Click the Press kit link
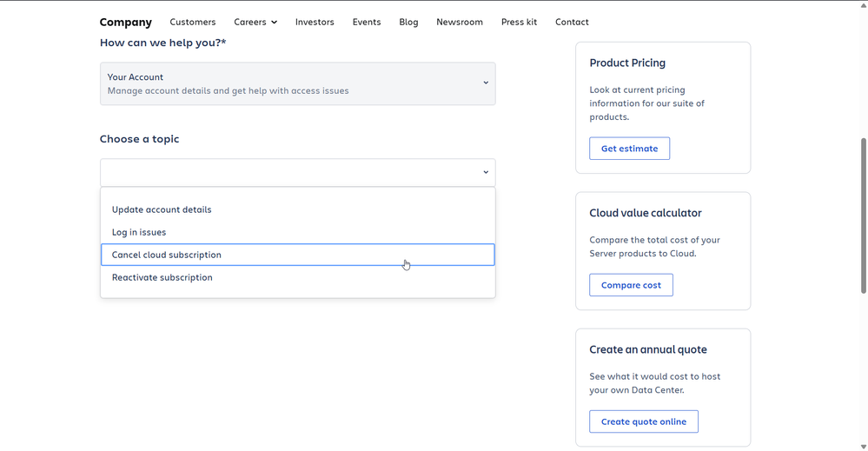 click(519, 22)
